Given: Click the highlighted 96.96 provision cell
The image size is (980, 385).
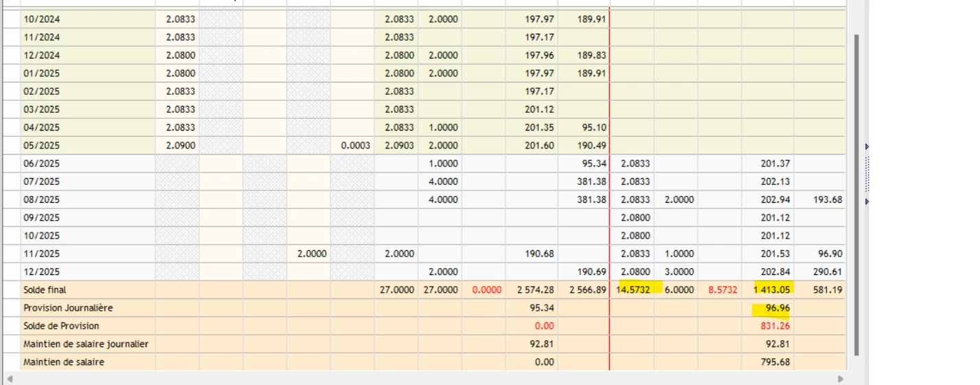Looking at the screenshot, I should click(x=768, y=308).
